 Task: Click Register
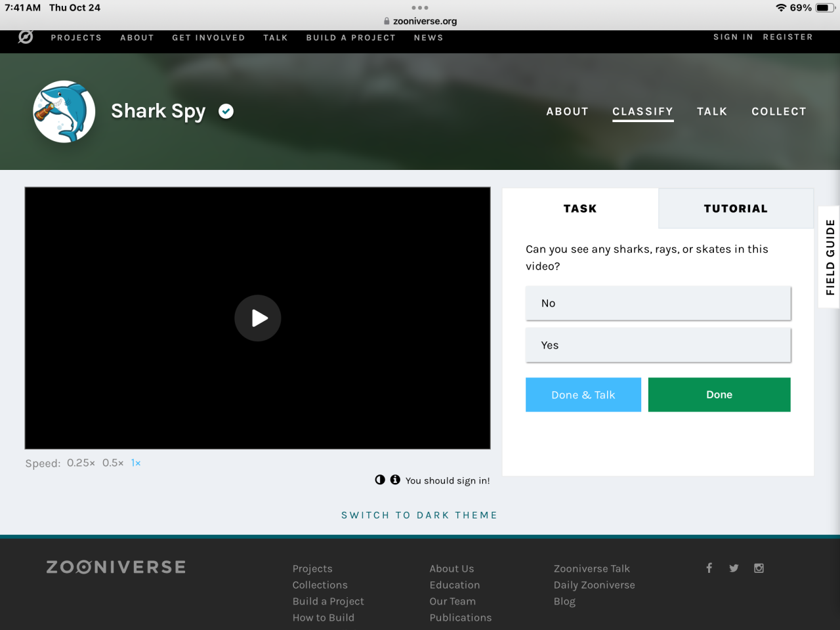coord(787,37)
